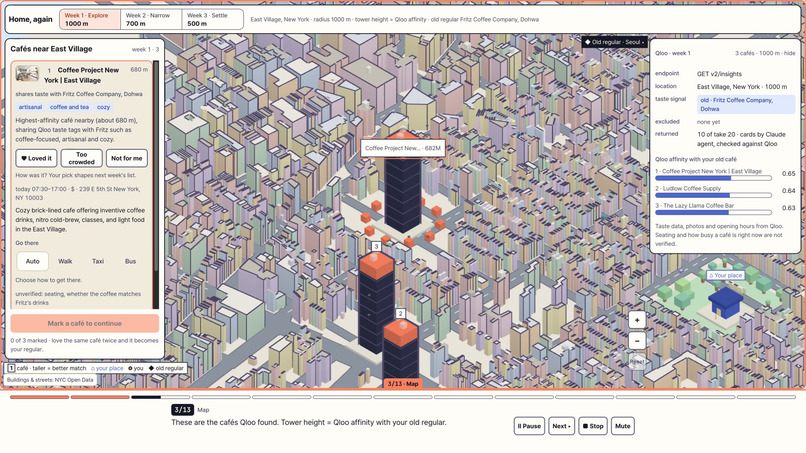Click the 239 E 5th St address line
This screenshot has width=806, height=453.
[x=77, y=193]
